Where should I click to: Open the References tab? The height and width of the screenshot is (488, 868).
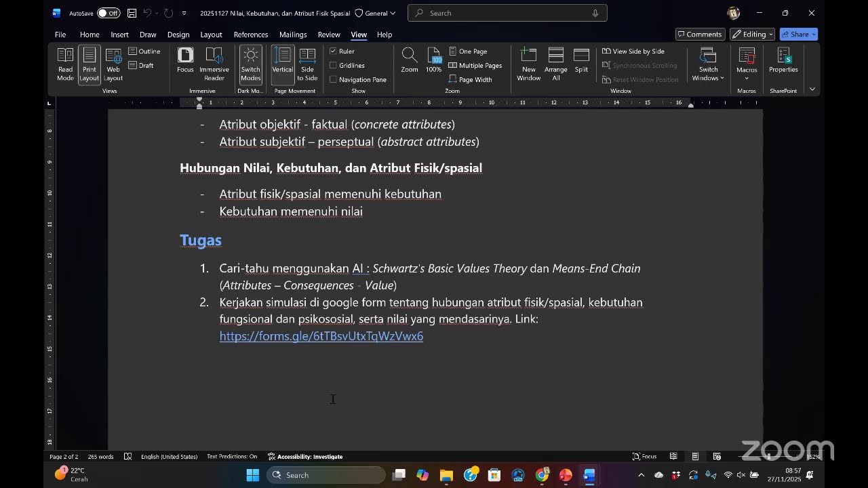(251, 35)
